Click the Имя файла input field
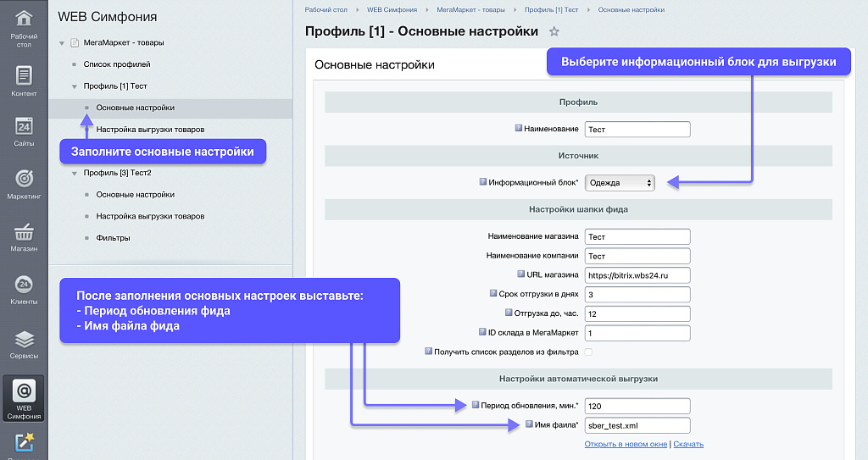The height and width of the screenshot is (460, 868). (x=637, y=425)
